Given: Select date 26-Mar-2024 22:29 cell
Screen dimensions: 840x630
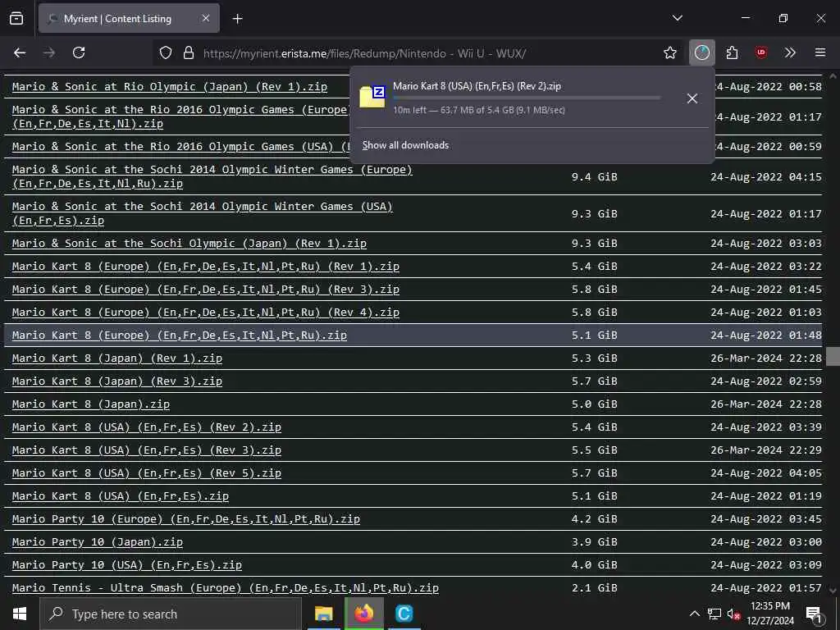Looking at the screenshot, I should tap(766, 450).
